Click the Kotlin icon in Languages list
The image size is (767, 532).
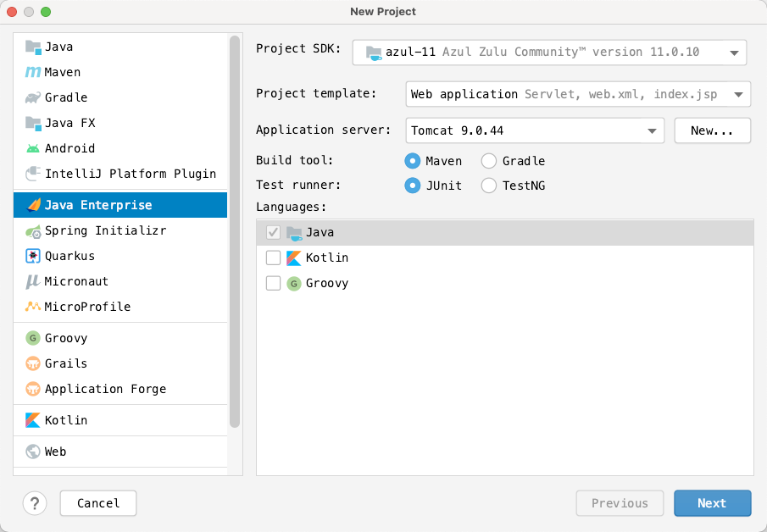pyautogui.click(x=293, y=258)
